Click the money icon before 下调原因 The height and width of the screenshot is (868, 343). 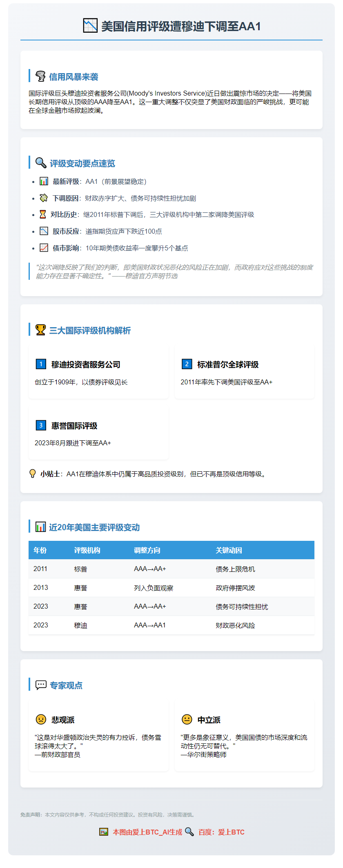click(44, 198)
